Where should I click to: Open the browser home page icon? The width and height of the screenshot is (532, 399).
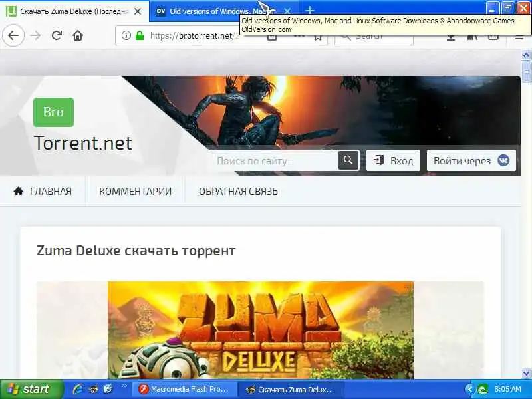[x=78, y=35]
